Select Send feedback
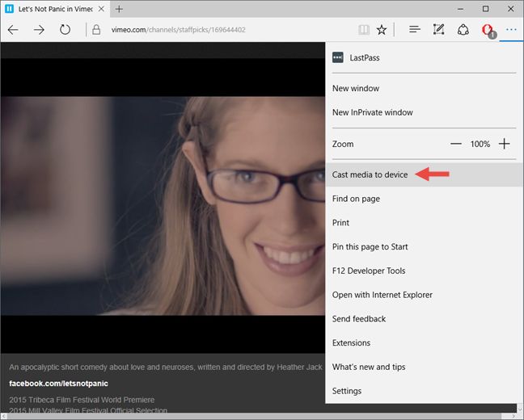Viewport: 524px width, 420px height. click(424, 319)
